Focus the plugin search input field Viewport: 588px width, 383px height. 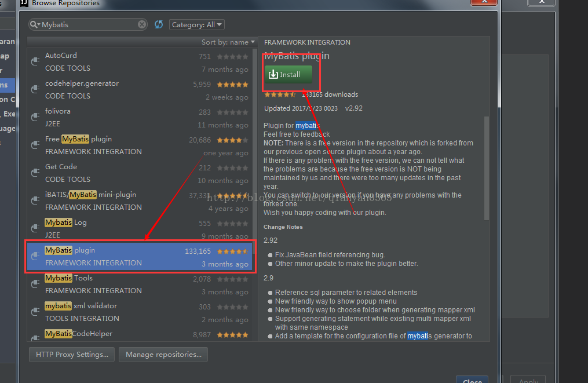pos(89,24)
